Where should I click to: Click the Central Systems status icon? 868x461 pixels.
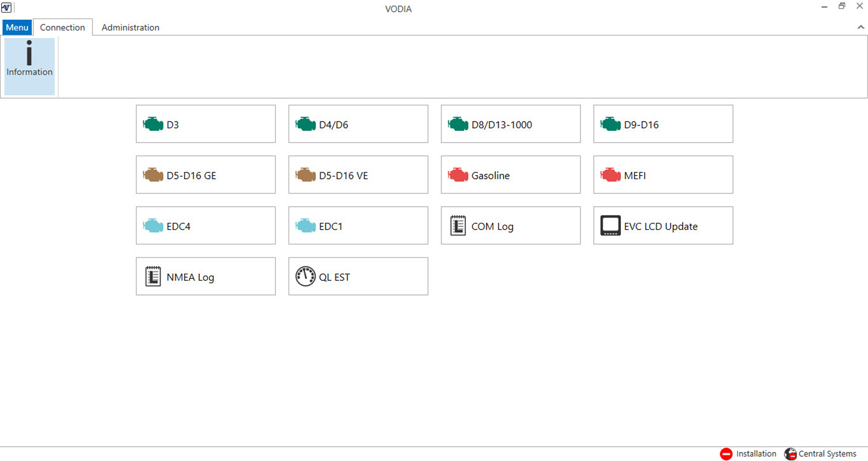pyautogui.click(x=790, y=454)
